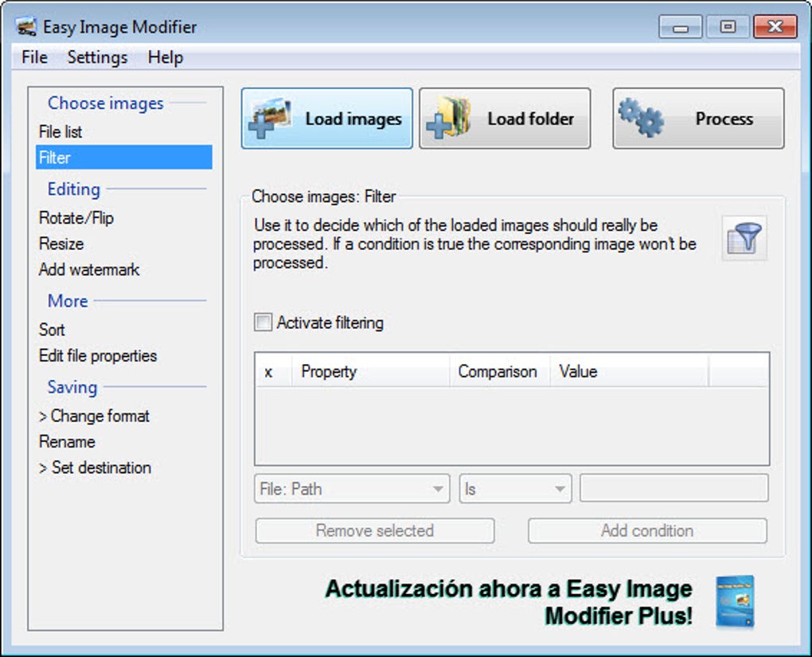812x657 pixels.
Task: Click the Load folder button
Action: (505, 119)
